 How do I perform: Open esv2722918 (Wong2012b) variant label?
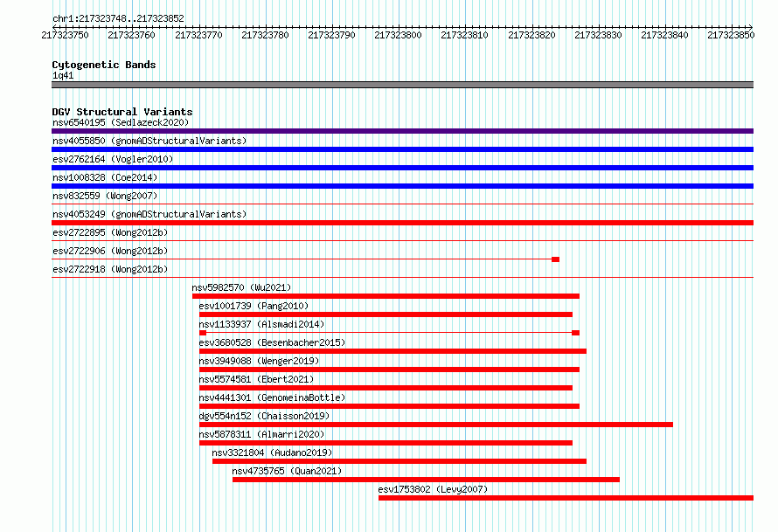(x=110, y=269)
